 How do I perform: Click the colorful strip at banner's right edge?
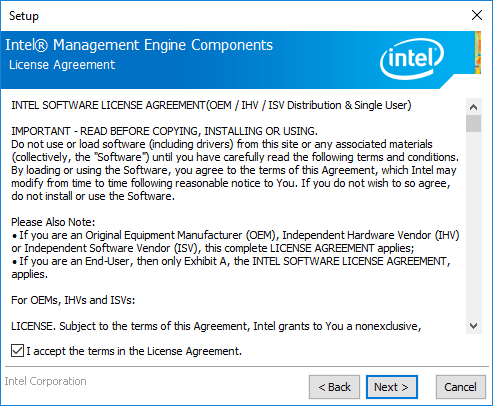tap(478, 52)
